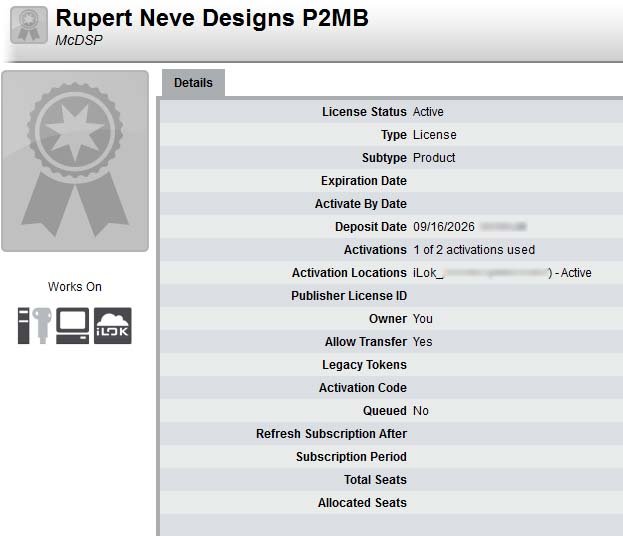
Task: Click the 09/16/2026 deposit date value
Action: click(444, 227)
